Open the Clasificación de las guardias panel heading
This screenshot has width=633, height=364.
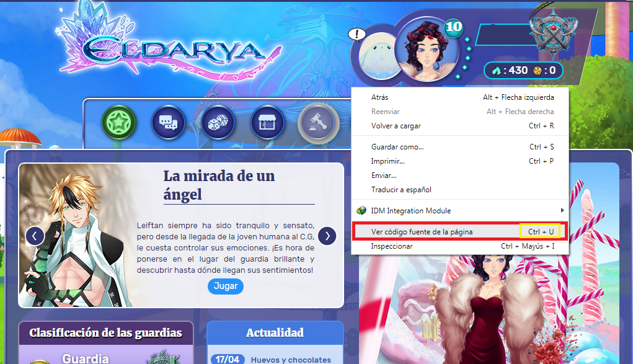coord(106,333)
